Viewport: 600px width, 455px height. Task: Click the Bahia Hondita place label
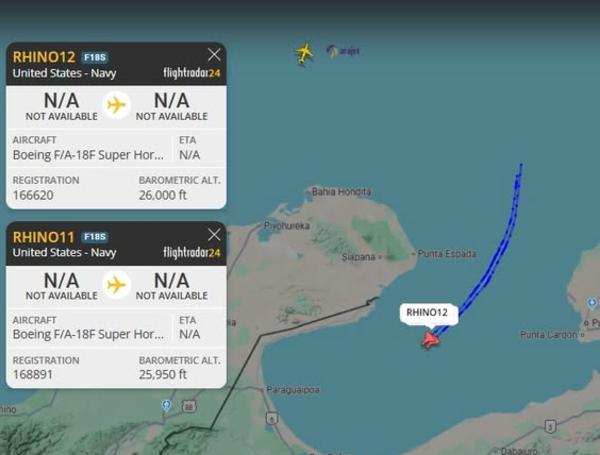coord(341,191)
